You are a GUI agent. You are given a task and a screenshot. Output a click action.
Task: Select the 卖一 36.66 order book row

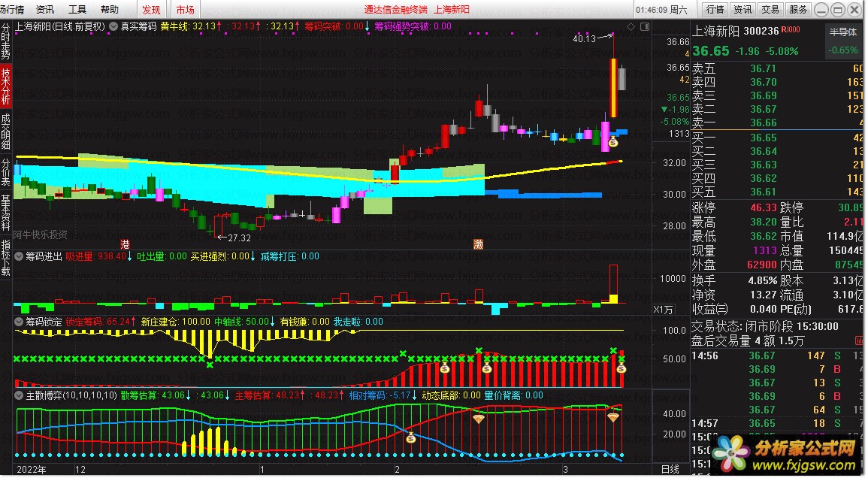coord(777,123)
